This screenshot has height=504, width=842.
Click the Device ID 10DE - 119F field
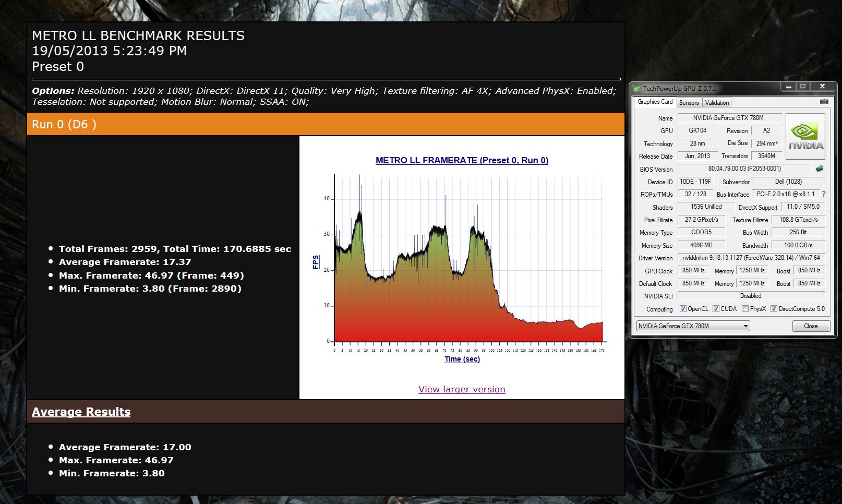(695, 182)
